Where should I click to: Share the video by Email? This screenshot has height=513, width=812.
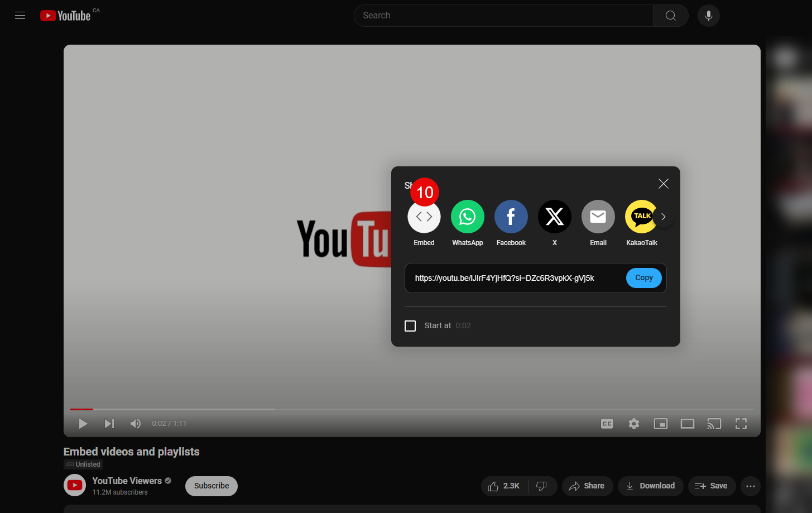coord(598,217)
